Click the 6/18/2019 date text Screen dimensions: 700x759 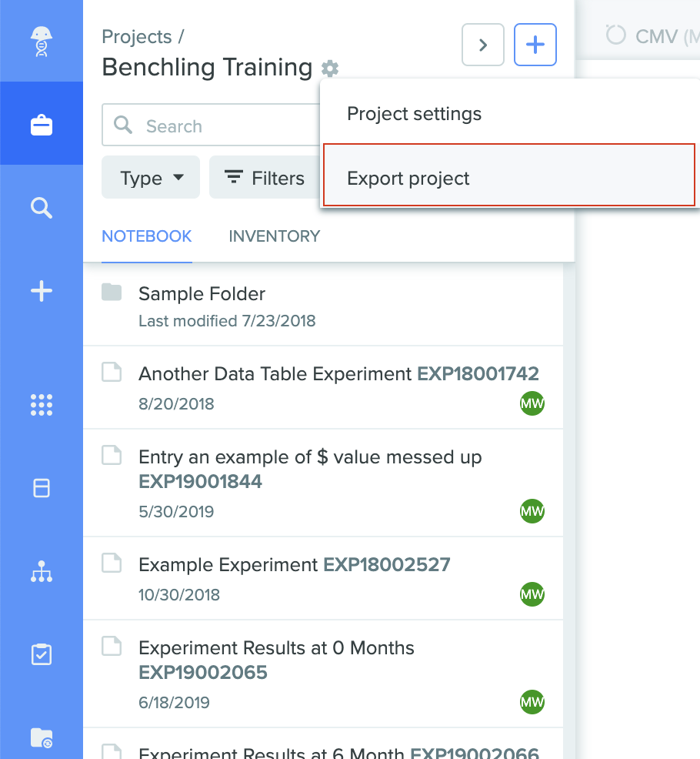click(x=174, y=702)
